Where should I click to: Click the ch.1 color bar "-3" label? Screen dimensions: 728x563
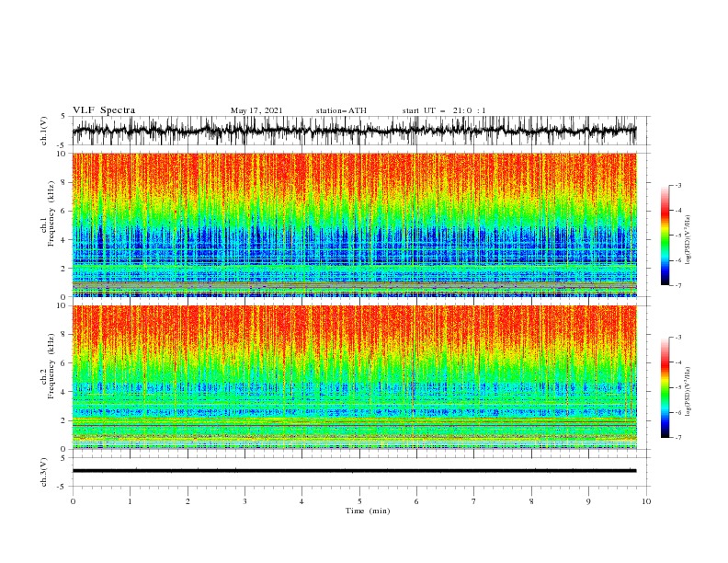click(x=677, y=185)
